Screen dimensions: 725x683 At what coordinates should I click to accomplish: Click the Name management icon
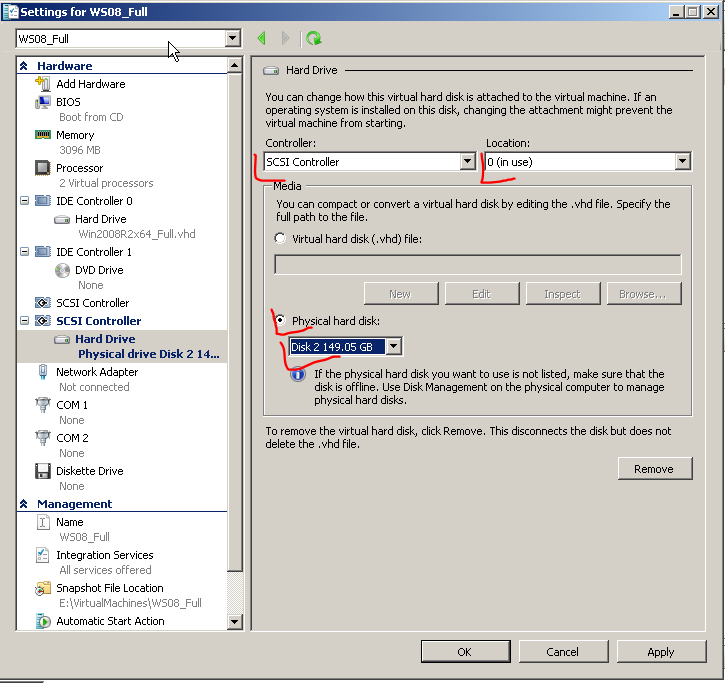43,522
